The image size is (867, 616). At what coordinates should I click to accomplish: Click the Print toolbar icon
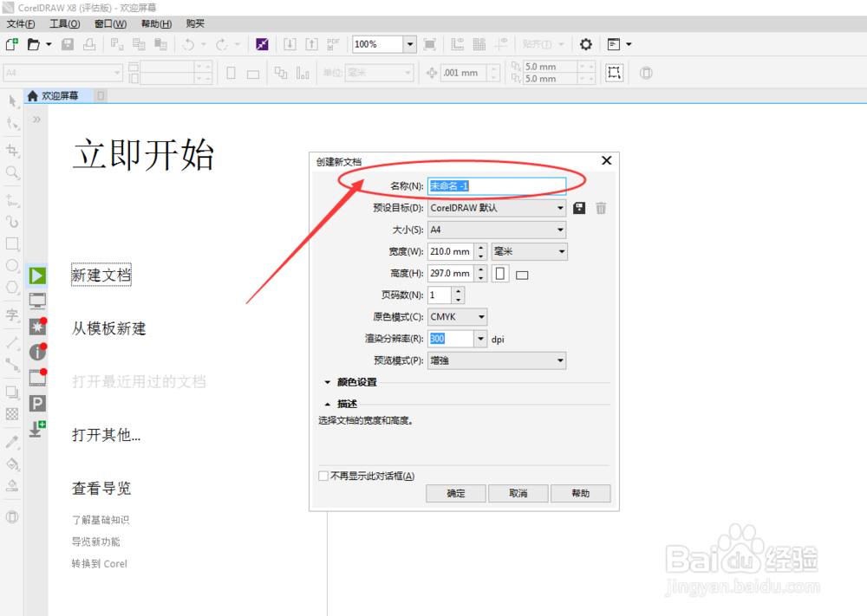tap(89, 44)
